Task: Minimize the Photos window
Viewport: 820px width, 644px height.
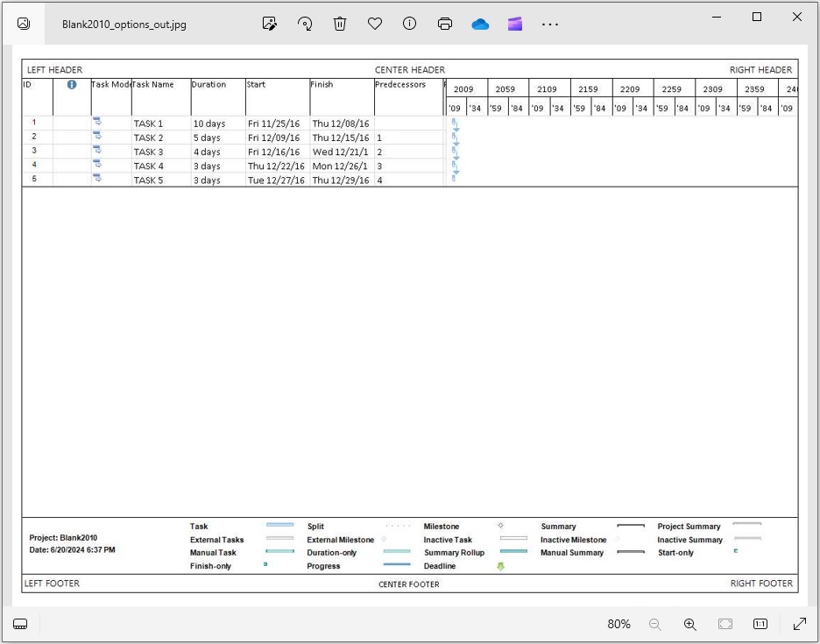Action: (717, 17)
